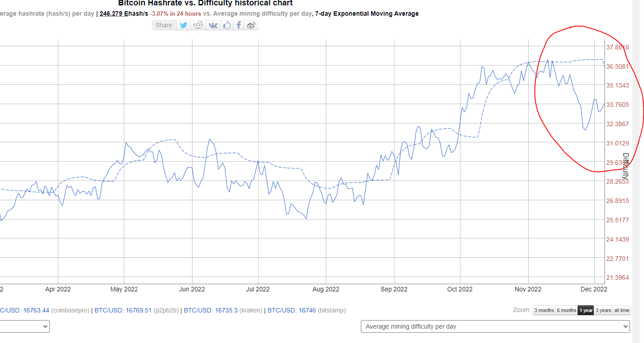Select the 1 year zoom range
Screen dimensions: 644x343
pyautogui.click(x=586, y=310)
